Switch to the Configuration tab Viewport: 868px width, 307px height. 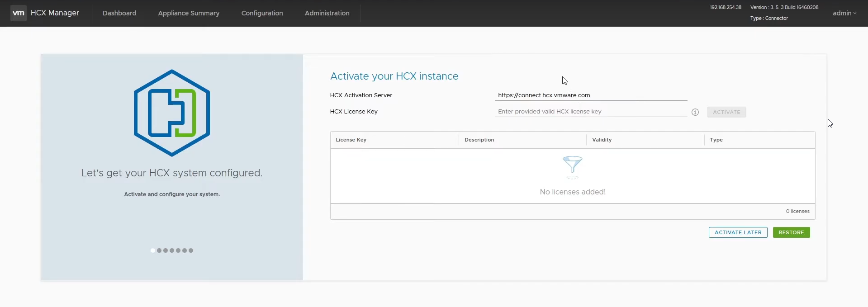[262, 13]
